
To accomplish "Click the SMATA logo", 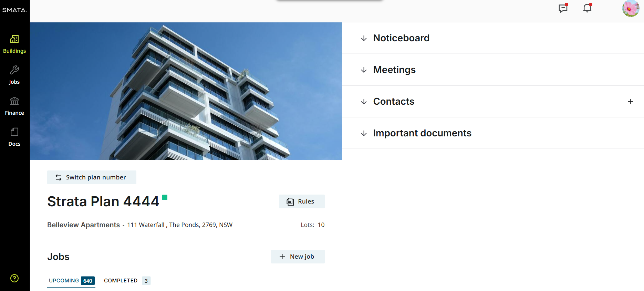I will [x=14, y=10].
